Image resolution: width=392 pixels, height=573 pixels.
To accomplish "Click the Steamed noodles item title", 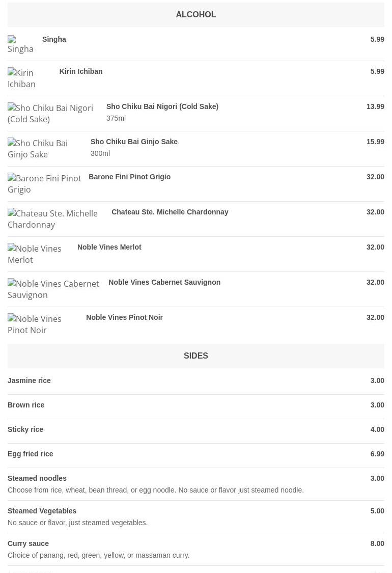I will 37,478.
